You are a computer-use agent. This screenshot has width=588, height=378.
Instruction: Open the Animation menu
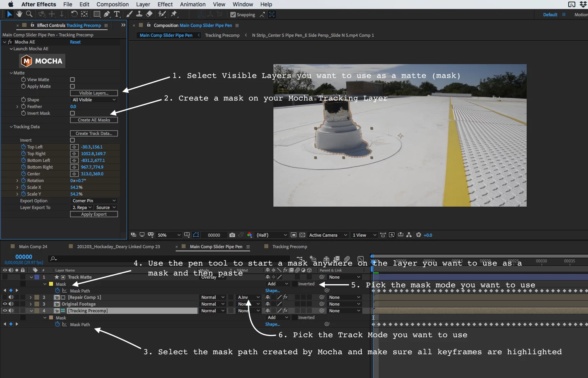[x=193, y=4]
